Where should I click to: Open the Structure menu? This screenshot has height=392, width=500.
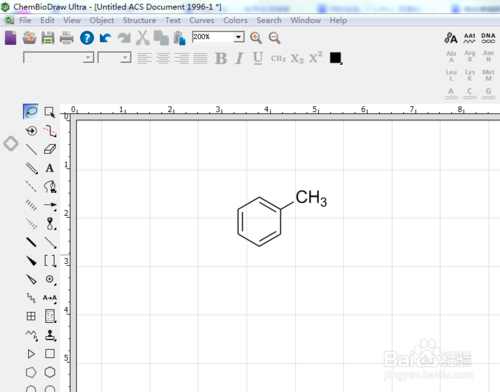tap(139, 20)
